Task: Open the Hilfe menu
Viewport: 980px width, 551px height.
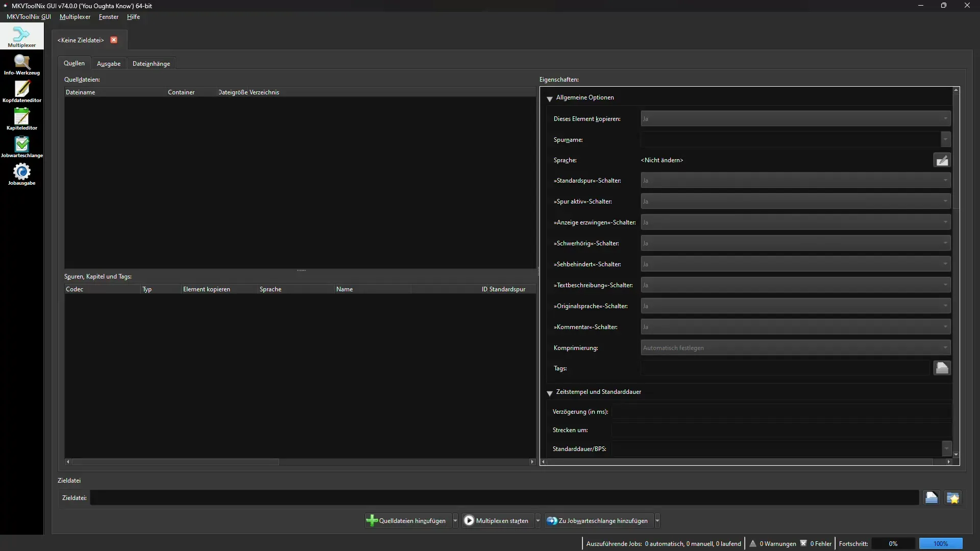Action: [133, 17]
